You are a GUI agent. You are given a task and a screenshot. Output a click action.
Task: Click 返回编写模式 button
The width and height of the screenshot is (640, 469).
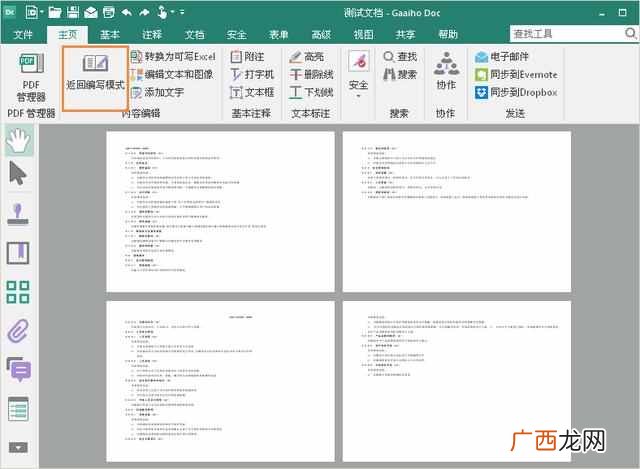tap(96, 78)
